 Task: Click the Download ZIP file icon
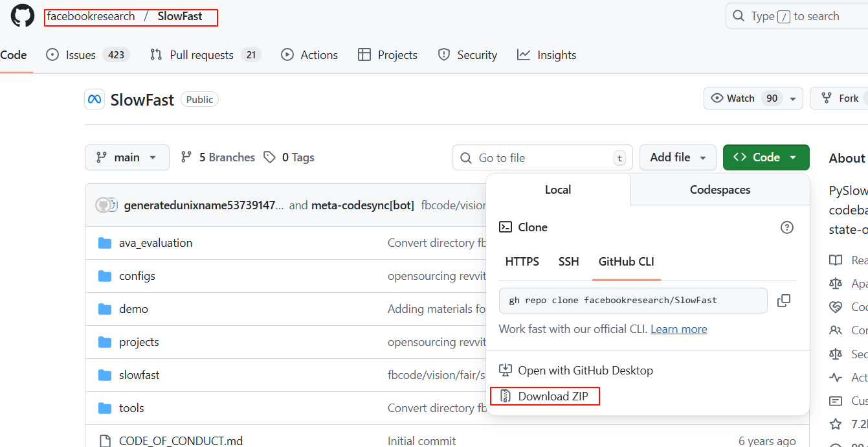tap(506, 396)
